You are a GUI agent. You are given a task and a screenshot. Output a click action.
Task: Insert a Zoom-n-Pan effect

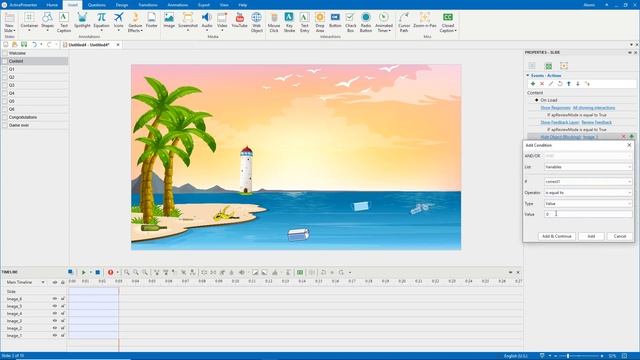click(x=424, y=20)
